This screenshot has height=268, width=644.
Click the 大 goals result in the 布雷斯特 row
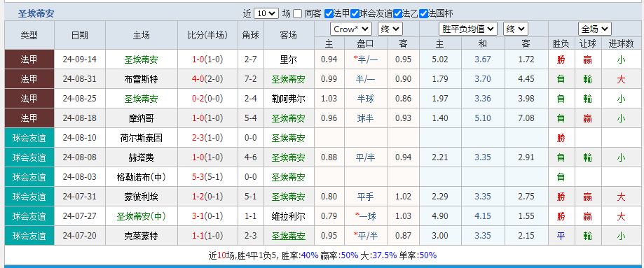[622, 79]
